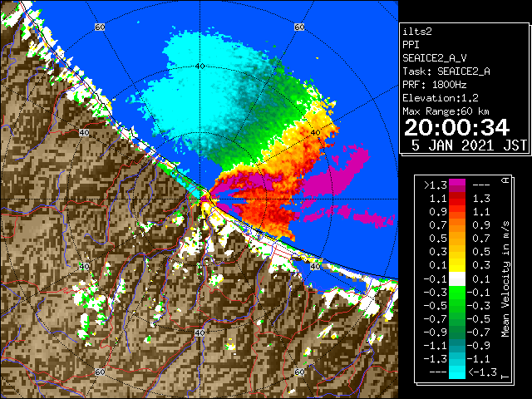Click the date '5 JAN 2021 JST'
532x399 pixels.
(x=469, y=145)
